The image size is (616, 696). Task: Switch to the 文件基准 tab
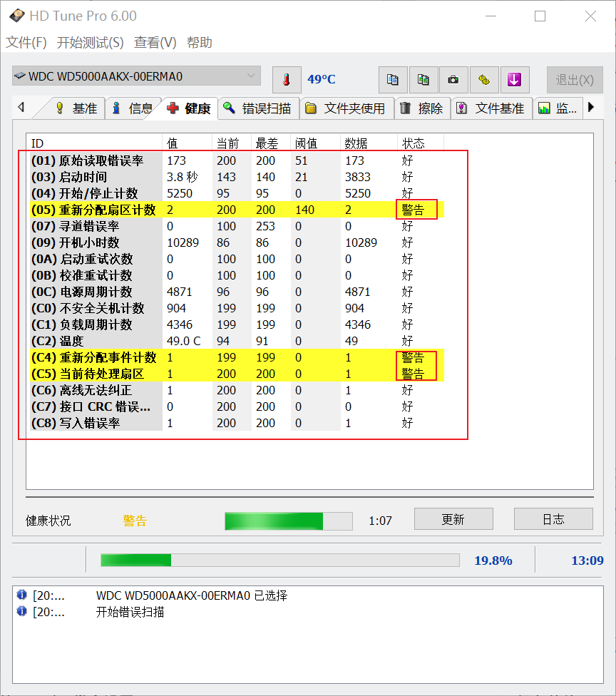coord(491,108)
